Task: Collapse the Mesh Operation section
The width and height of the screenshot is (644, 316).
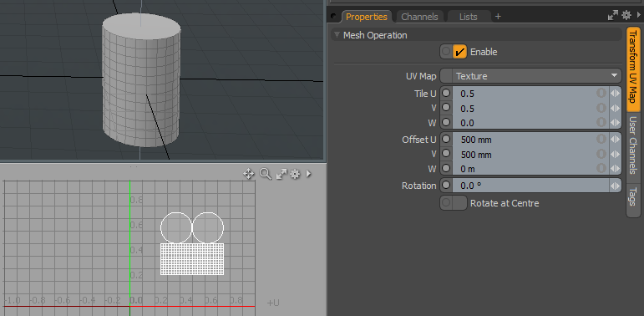Action: click(x=337, y=35)
